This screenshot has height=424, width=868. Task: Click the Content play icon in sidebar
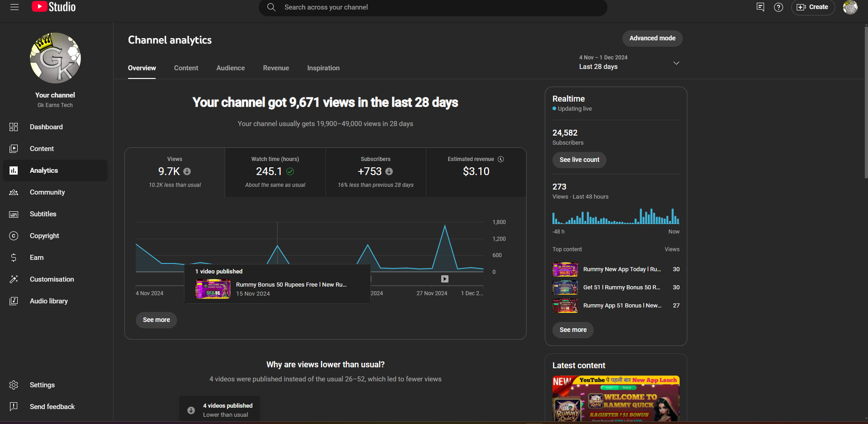14,149
